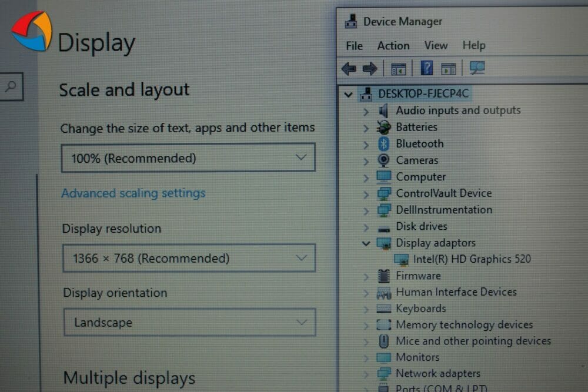The height and width of the screenshot is (392, 588).
Task: Click the Back arrow in Device Manager toolbar
Action: click(x=349, y=69)
